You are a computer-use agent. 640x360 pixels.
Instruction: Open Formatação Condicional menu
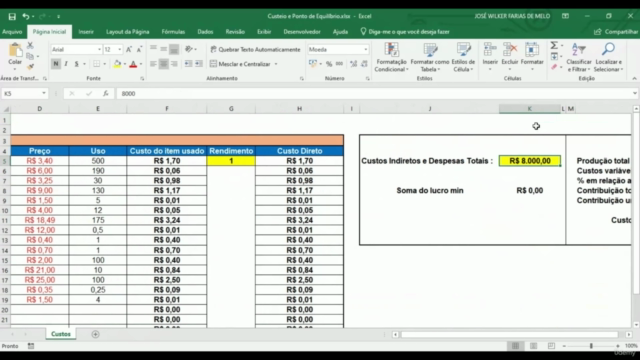(391, 57)
